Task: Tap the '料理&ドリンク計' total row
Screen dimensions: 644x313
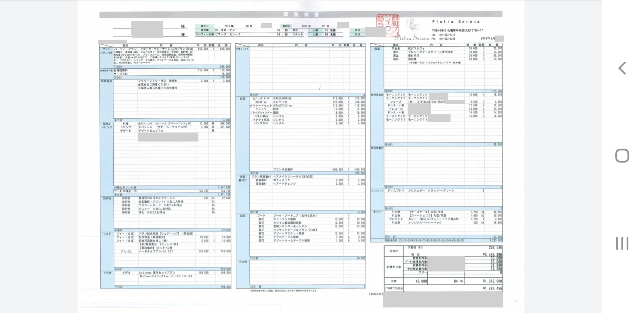Action: coord(172,187)
